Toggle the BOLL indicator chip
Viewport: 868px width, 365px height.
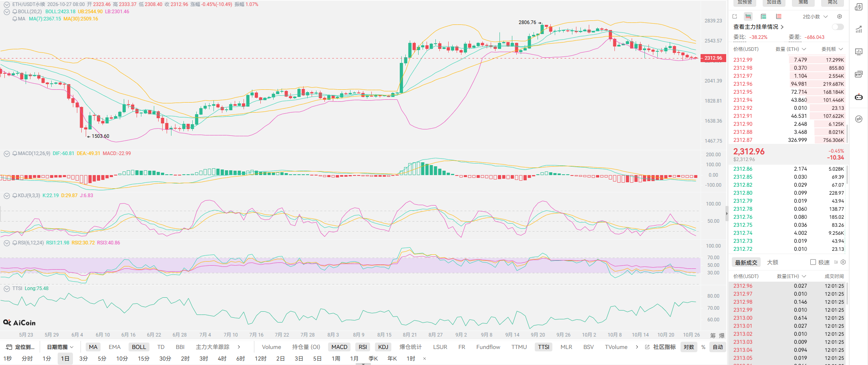click(139, 347)
